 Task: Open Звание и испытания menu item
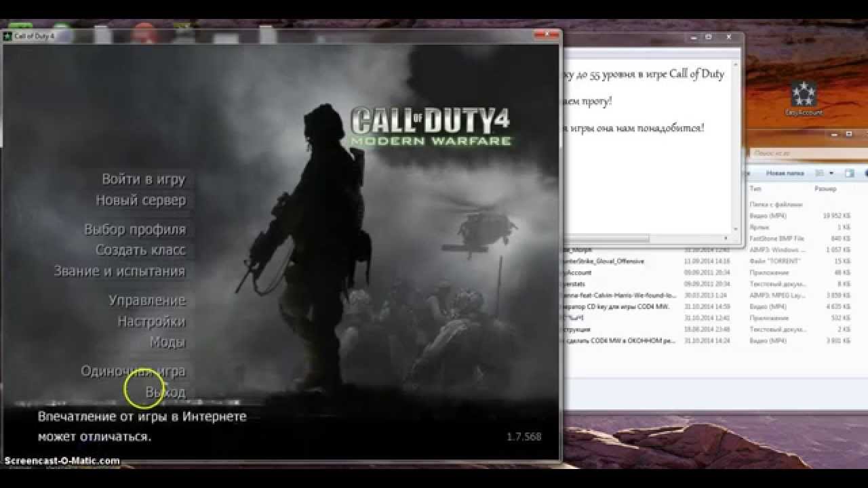click(x=119, y=270)
